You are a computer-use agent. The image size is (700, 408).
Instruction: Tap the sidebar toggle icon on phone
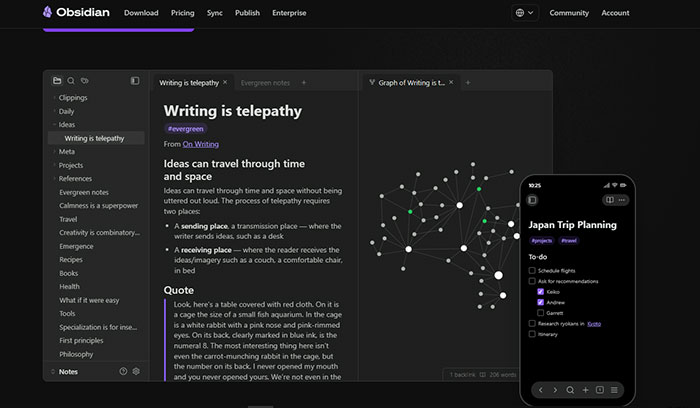532,200
